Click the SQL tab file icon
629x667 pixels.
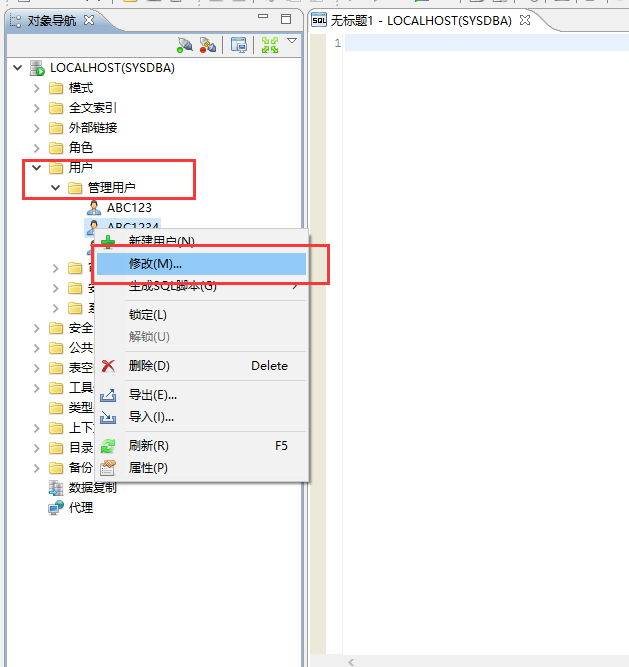coord(319,20)
